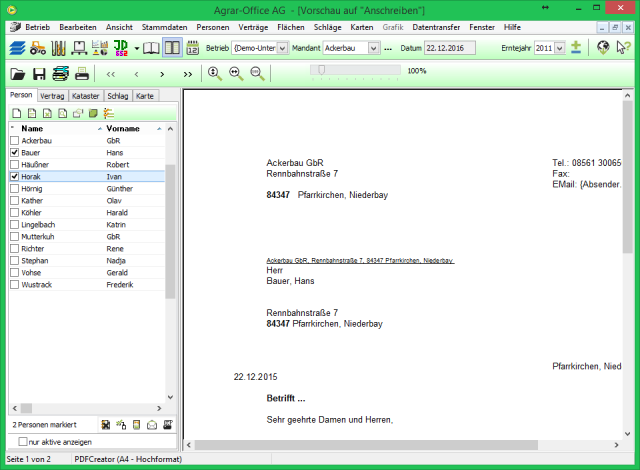
Task: Zoom to page width magnifier
Action: (236, 74)
